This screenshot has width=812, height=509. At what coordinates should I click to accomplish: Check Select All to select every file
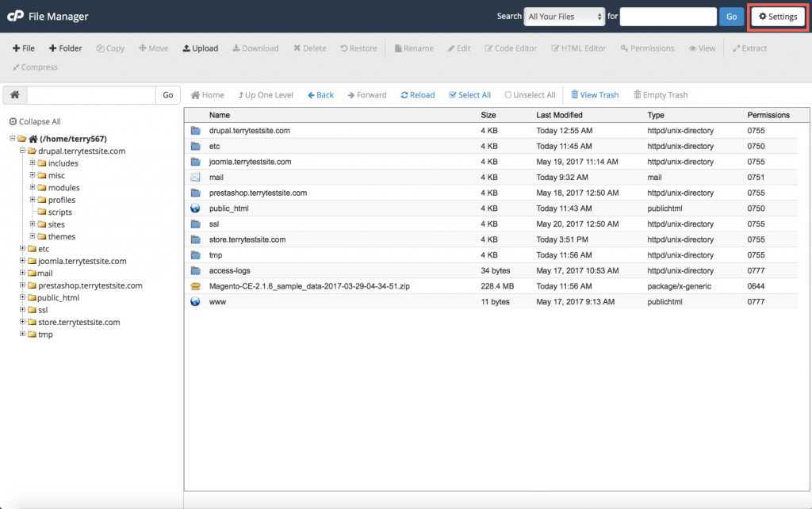click(x=469, y=94)
